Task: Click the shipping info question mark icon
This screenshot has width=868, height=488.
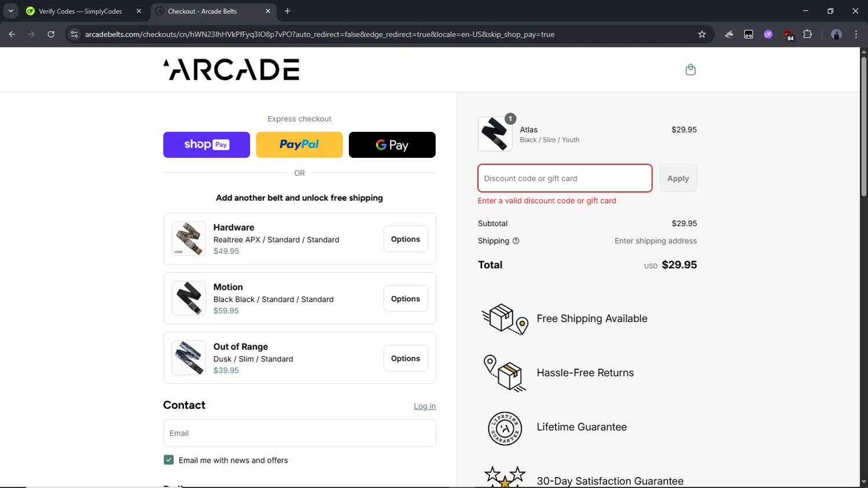Action: tap(516, 241)
